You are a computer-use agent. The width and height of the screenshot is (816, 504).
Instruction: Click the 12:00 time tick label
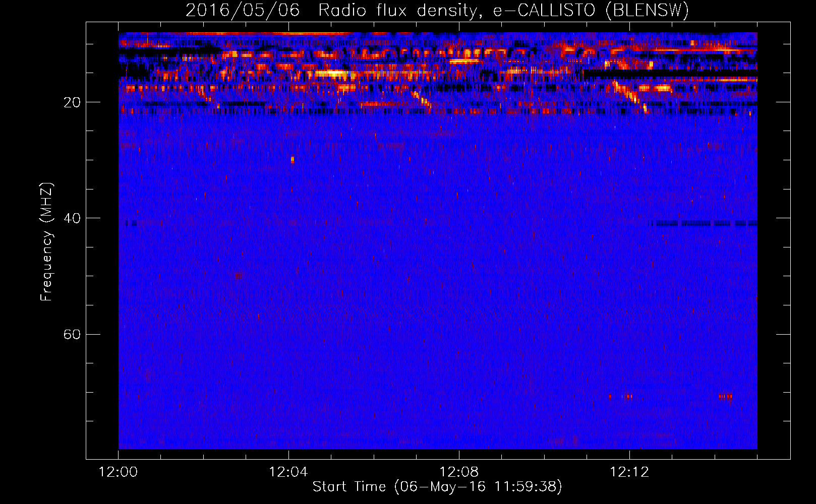118,472
